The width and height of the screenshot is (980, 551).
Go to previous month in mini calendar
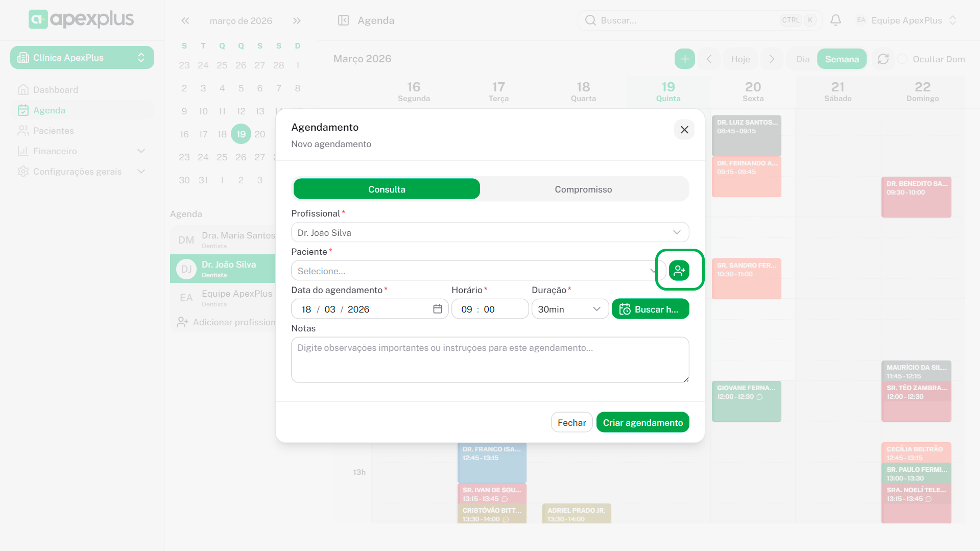[x=185, y=21]
